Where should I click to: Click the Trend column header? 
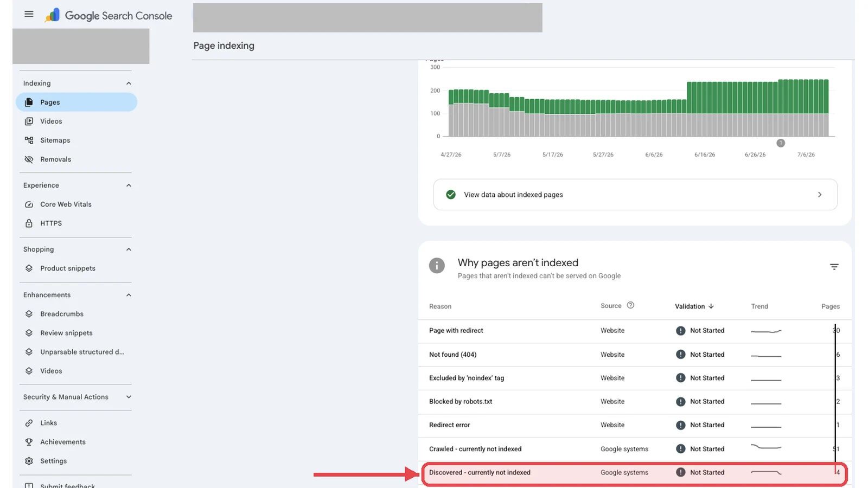point(759,306)
